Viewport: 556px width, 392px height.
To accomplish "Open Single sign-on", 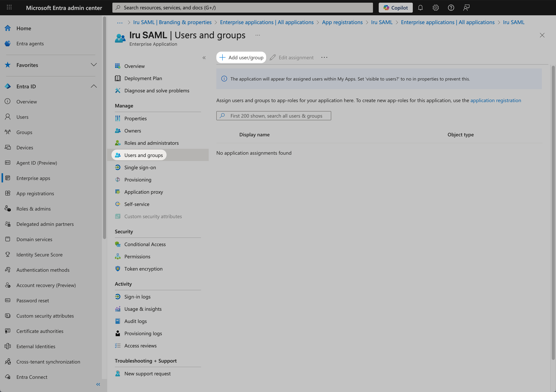I will [140, 168].
